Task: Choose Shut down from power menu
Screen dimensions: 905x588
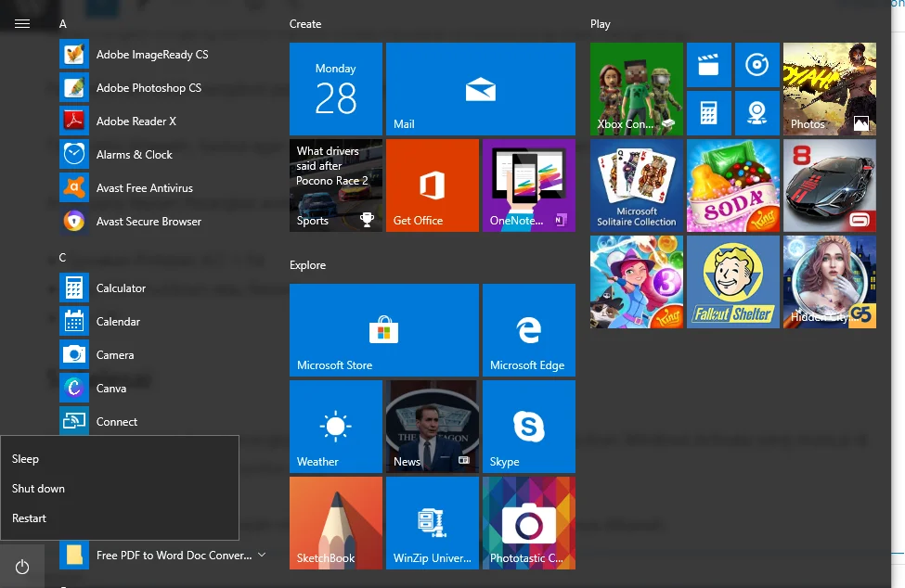Action: (120, 488)
